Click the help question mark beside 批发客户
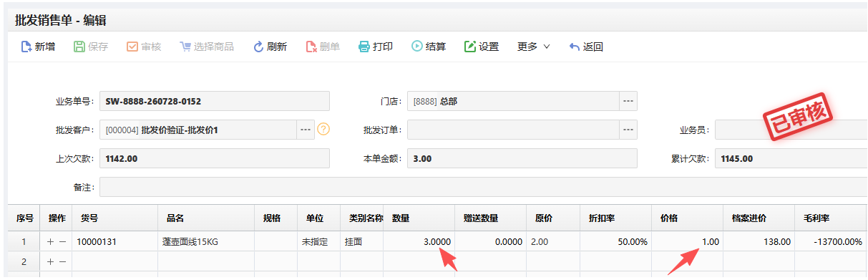 (323, 130)
